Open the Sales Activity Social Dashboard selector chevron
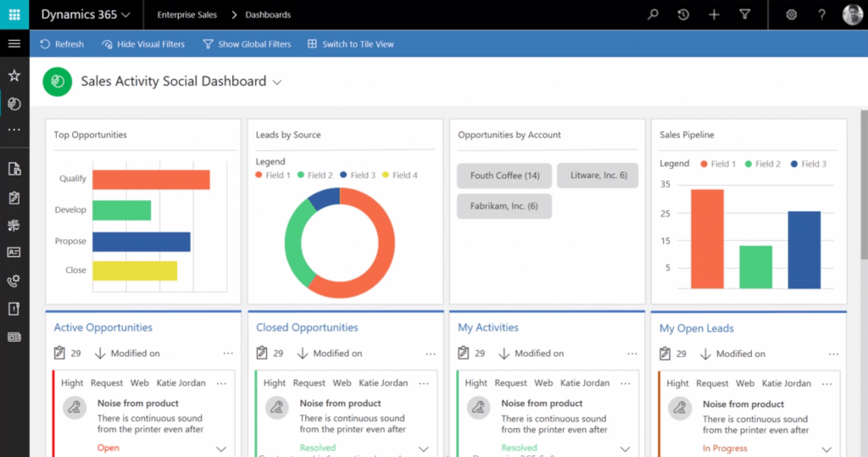Screen dimensions: 868x457 point(277,82)
